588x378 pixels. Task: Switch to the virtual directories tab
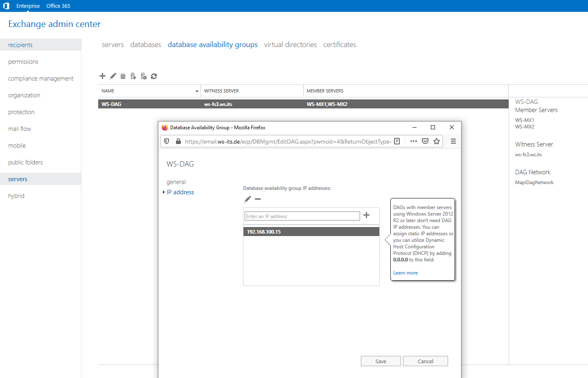pyautogui.click(x=291, y=45)
